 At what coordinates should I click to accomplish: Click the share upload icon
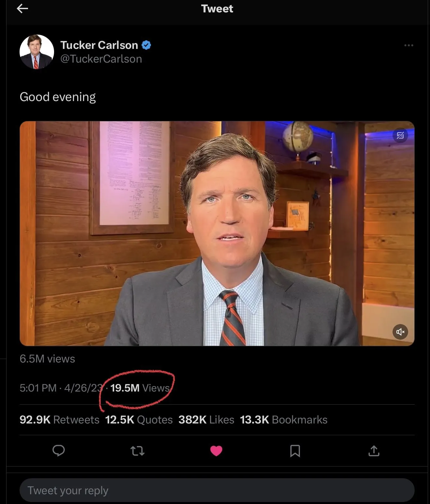(x=374, y=451)
